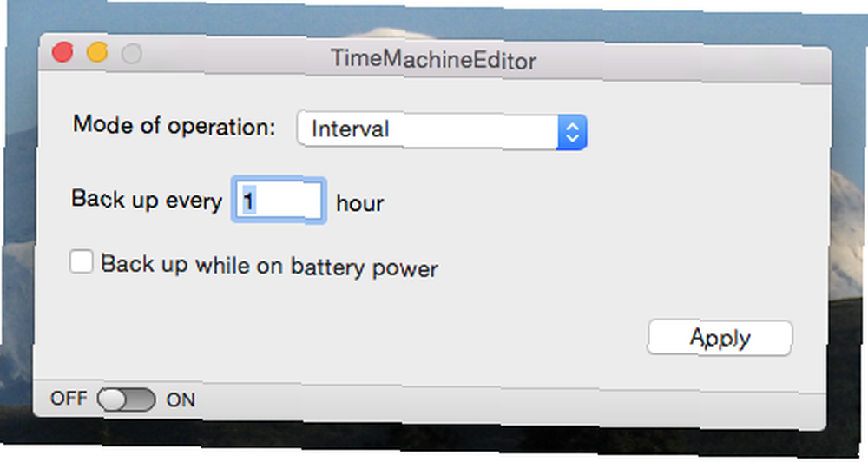The image size is (868, 462).
Task: Apply the backup schedule settings
Action: coord(720,337)
